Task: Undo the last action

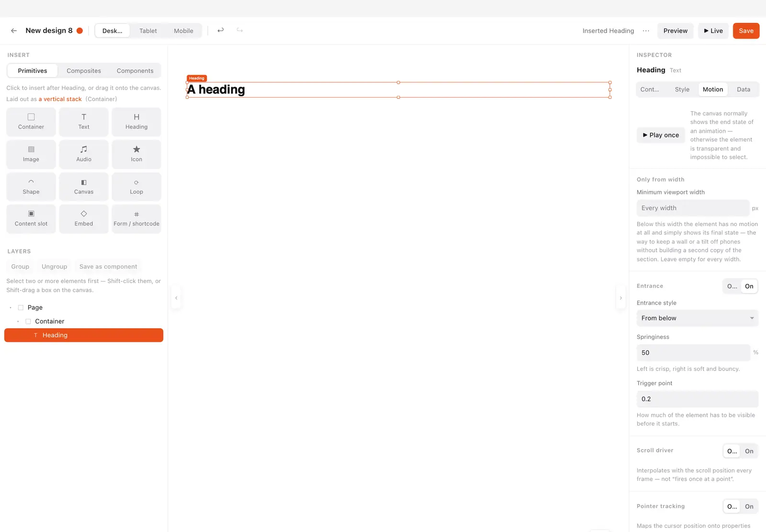Action: 221,30
